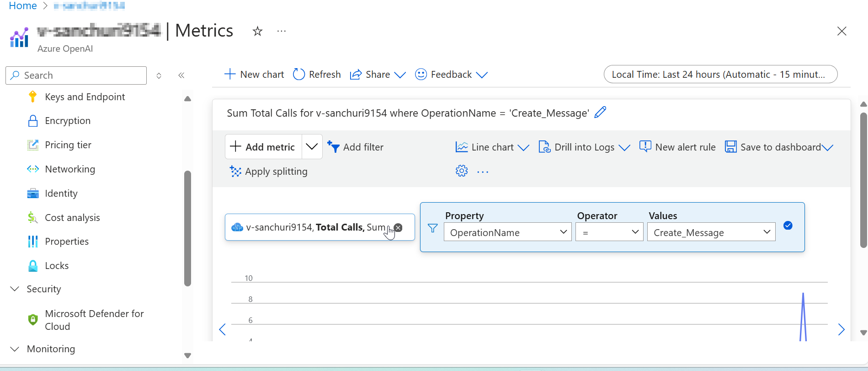Image resolution: width=868 pixels, height=371 pixels.
Task: Refresh the metrics chart
Action: click(317, 75)
